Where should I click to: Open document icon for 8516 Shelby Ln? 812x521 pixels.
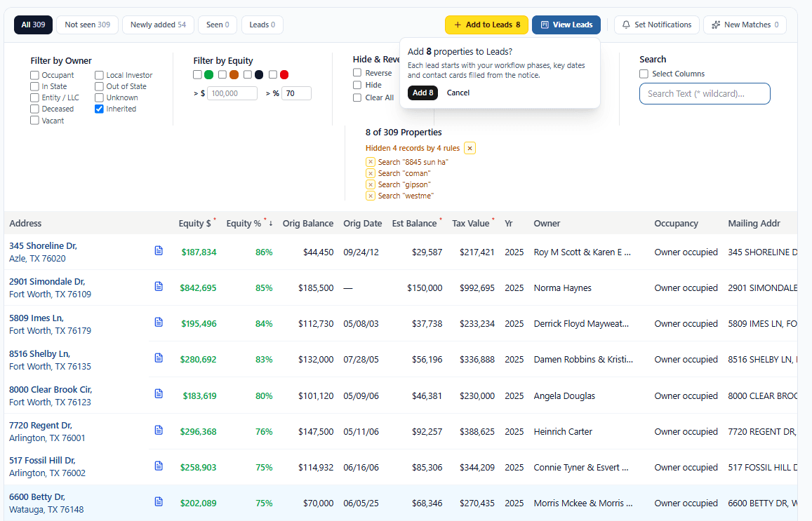tap(159, 358)
